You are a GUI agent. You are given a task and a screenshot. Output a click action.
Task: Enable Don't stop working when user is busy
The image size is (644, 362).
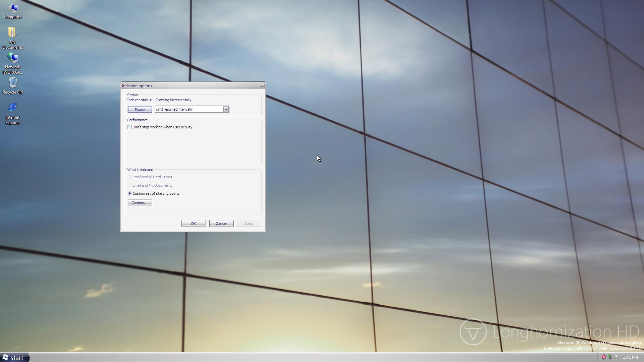point(129,127)
